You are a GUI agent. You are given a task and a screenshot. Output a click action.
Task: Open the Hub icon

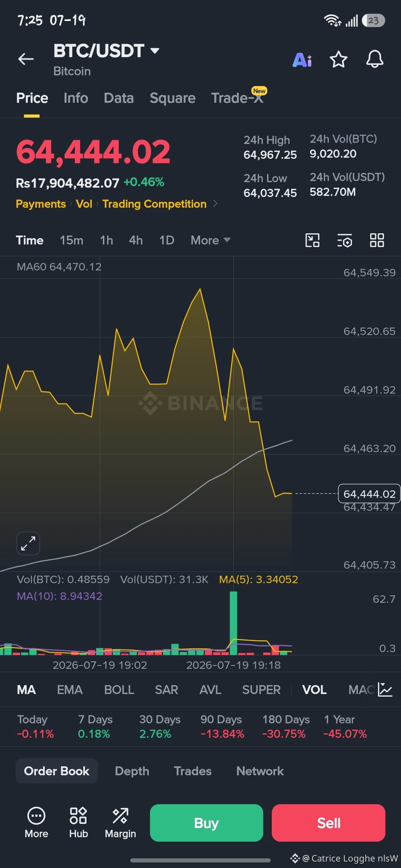78,823
